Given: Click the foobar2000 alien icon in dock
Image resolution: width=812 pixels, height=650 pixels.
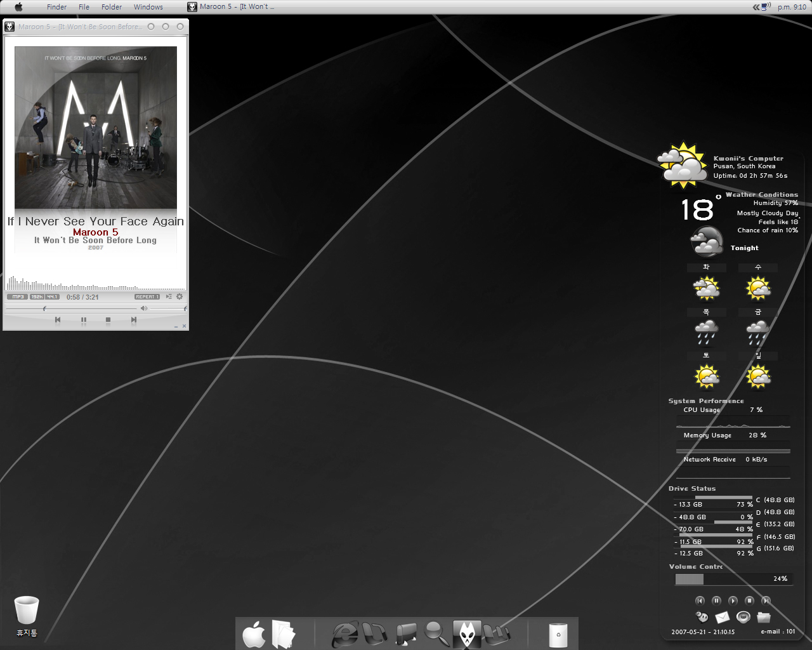Looking at the screenshot, I should tap(467, 634).
